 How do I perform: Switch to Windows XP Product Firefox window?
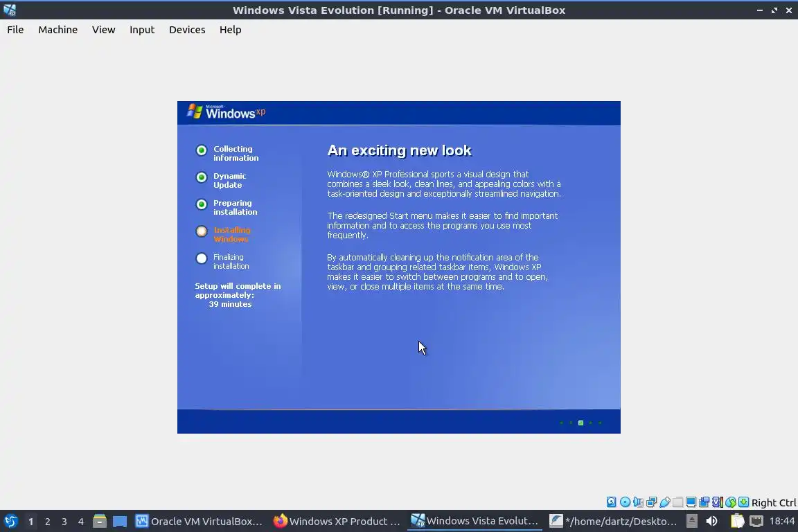337,522
